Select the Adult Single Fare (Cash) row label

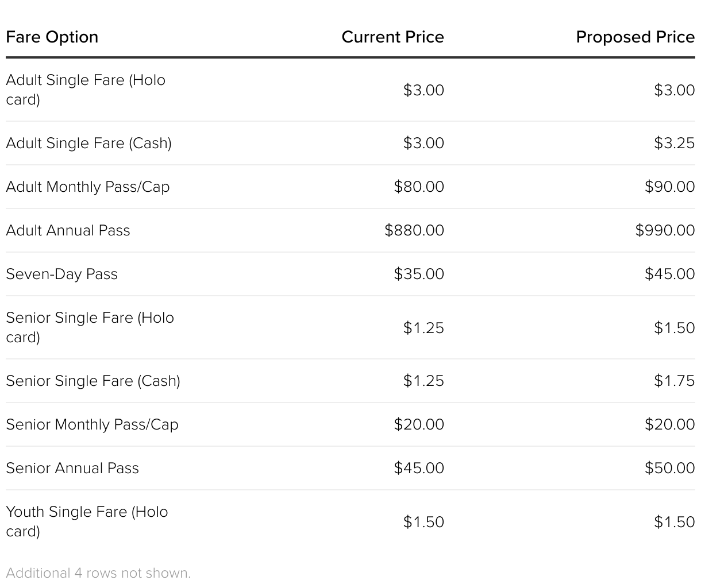point(88,143)
